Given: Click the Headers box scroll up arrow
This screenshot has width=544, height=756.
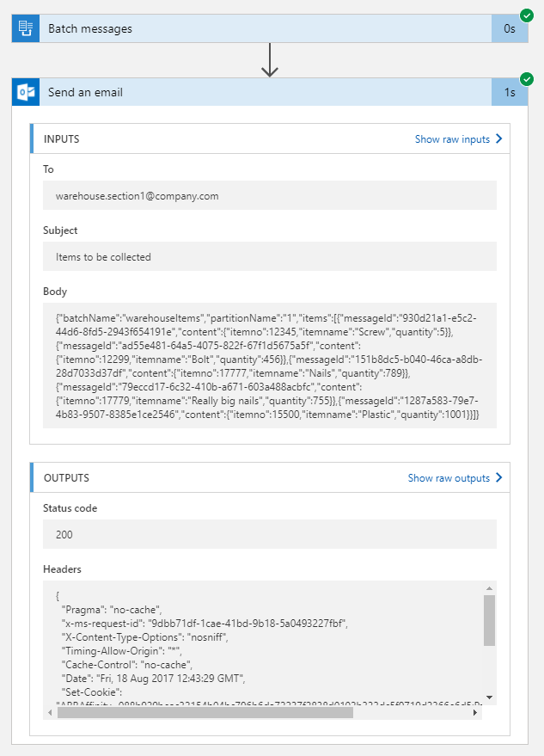Looking at the screenshot, I should [x=489, y=588].
